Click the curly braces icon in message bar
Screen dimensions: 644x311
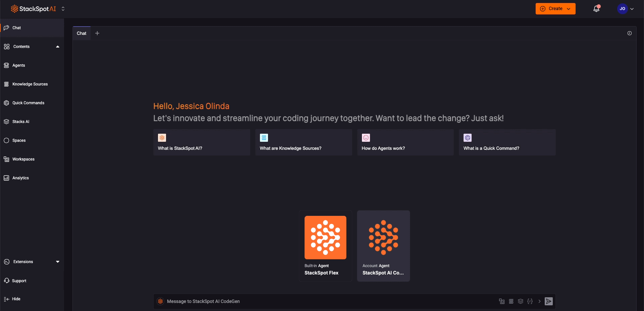pyautogui.click(x=530, y=301)
